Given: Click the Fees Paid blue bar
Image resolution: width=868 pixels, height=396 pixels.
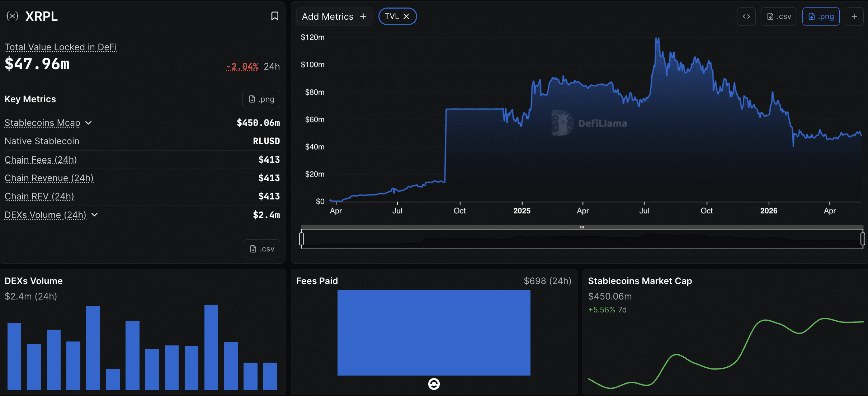Looking at the screenshot, I should pyautogui.click(x=434, y=333).
